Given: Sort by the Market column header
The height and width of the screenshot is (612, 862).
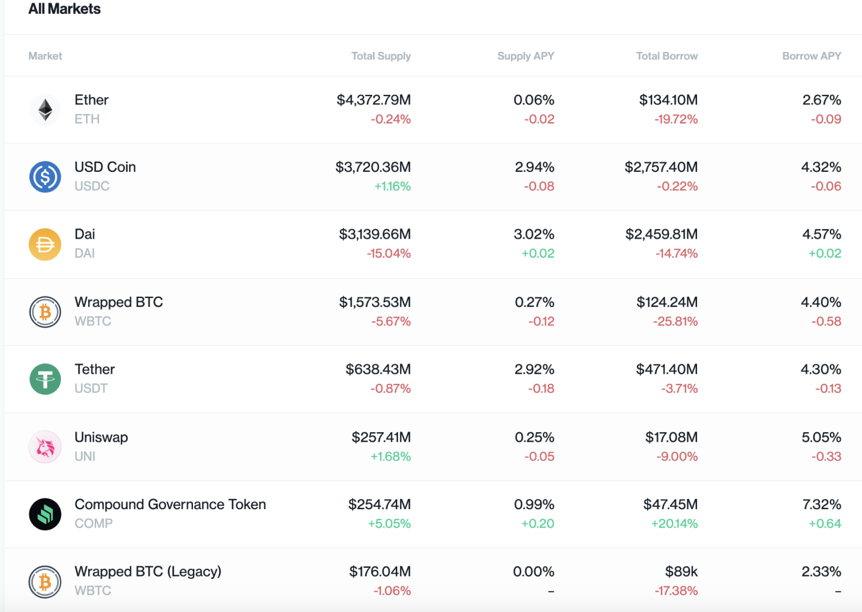Looking at the screenshot, I should point(45,56).
